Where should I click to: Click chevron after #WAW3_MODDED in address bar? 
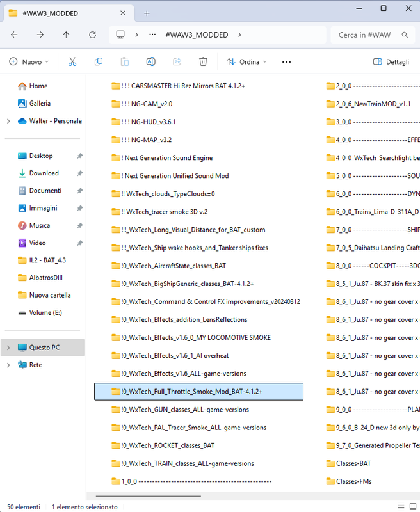[x=239, y=35]
